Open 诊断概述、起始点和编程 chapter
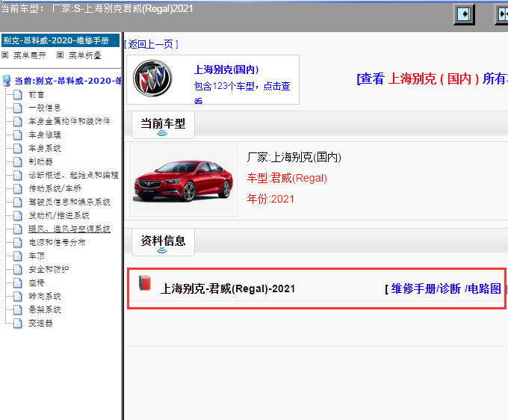Image resolution: width=508 pixels, height=420 pixels. pos(73,176)
